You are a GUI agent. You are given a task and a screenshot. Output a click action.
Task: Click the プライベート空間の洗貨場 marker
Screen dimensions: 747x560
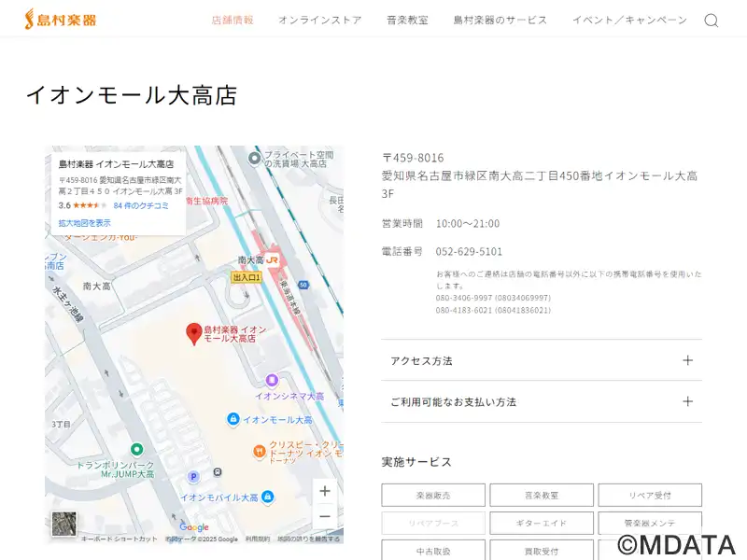[254, 158]
